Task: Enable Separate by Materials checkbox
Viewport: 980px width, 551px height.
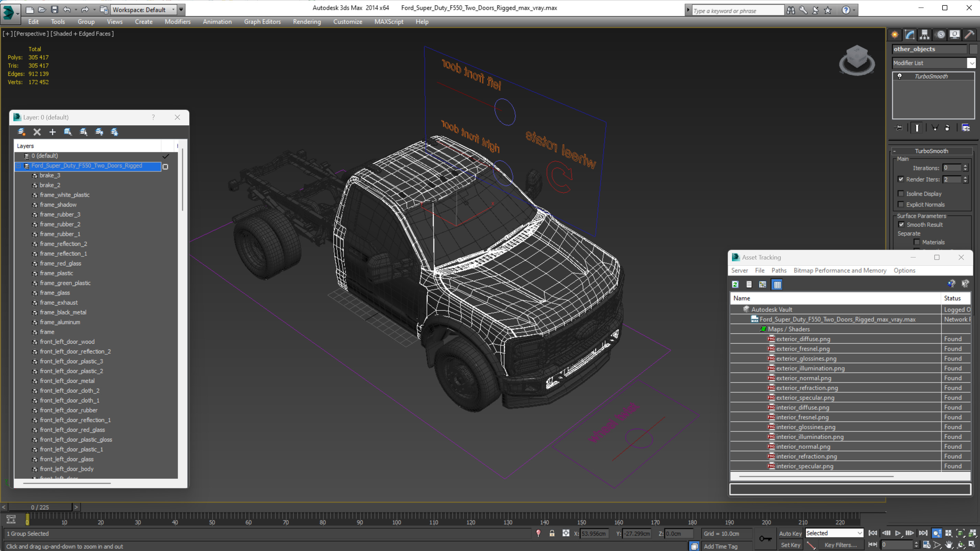Action: 917,242
